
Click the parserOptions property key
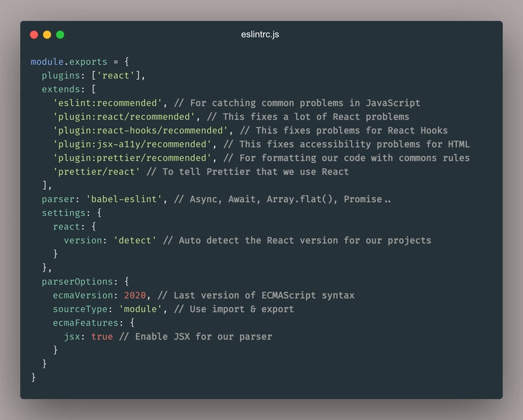77,281
